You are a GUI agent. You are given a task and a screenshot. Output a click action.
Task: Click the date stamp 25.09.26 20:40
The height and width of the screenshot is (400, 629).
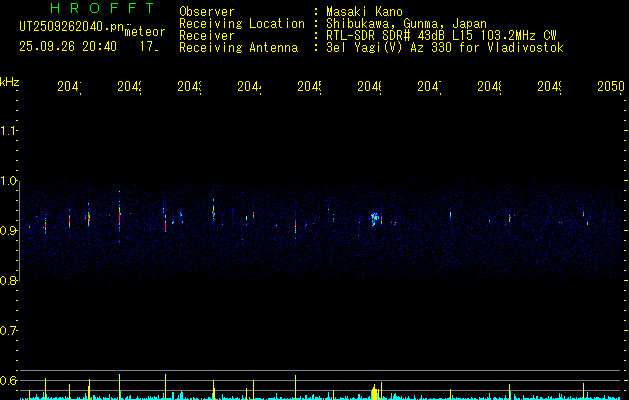click(x=68, y=47)
